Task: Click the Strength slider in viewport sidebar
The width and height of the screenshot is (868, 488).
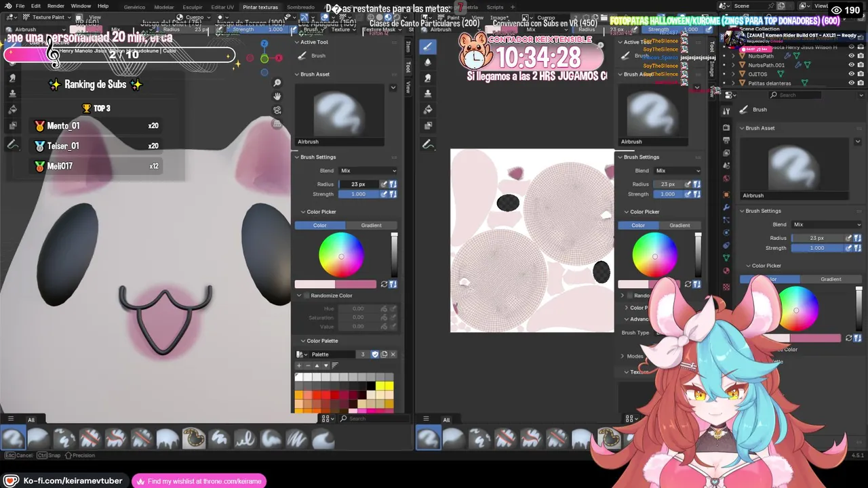Action: [359, 195]
